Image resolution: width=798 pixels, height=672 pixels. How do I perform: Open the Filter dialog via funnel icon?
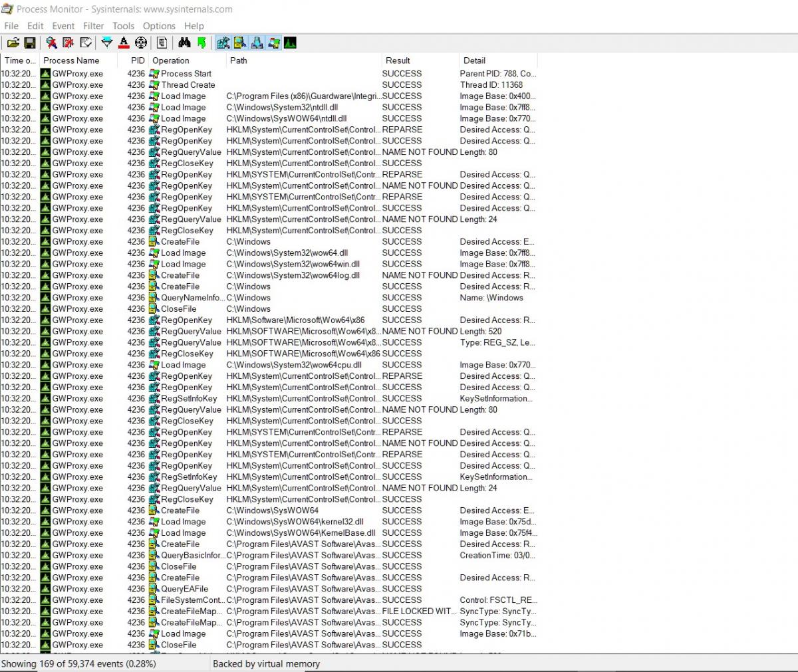pyautogui.click(x=106, y=43)
